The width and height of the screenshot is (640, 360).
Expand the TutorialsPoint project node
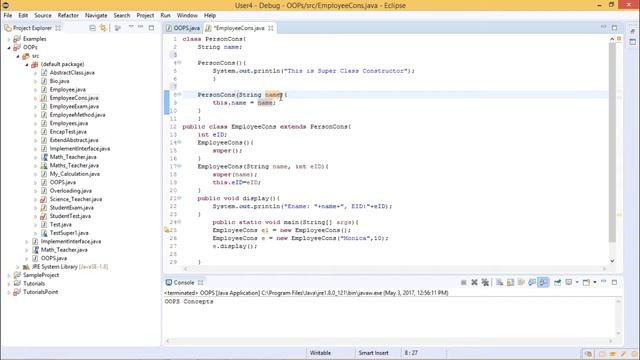pos(9,292)
